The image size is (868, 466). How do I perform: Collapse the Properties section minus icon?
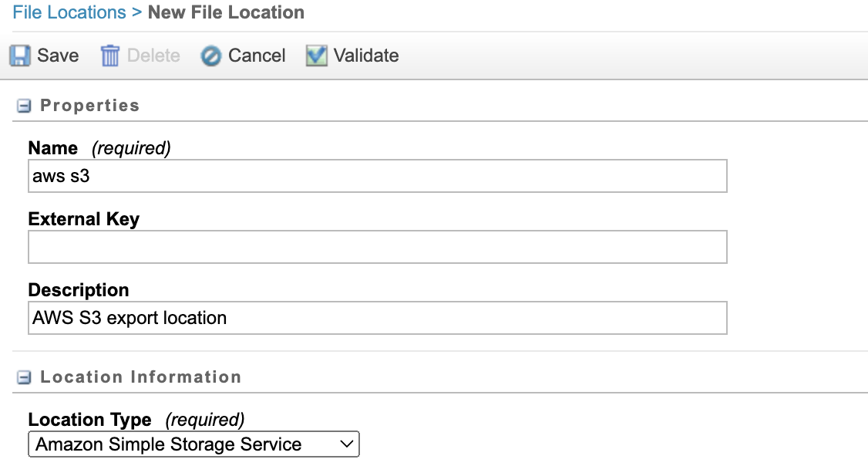point(24,106)
